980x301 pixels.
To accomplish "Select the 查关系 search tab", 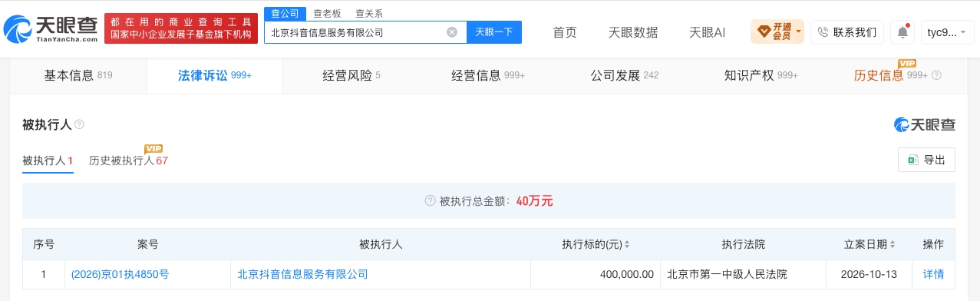I will [369, 14].
